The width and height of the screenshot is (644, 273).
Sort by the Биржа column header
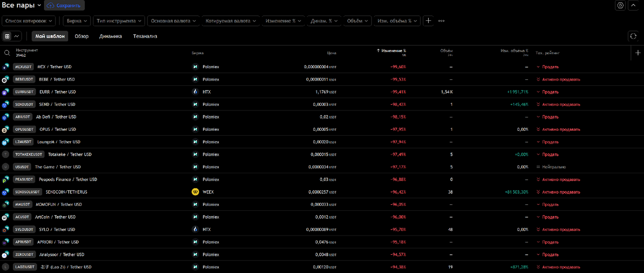click(198, 53)
